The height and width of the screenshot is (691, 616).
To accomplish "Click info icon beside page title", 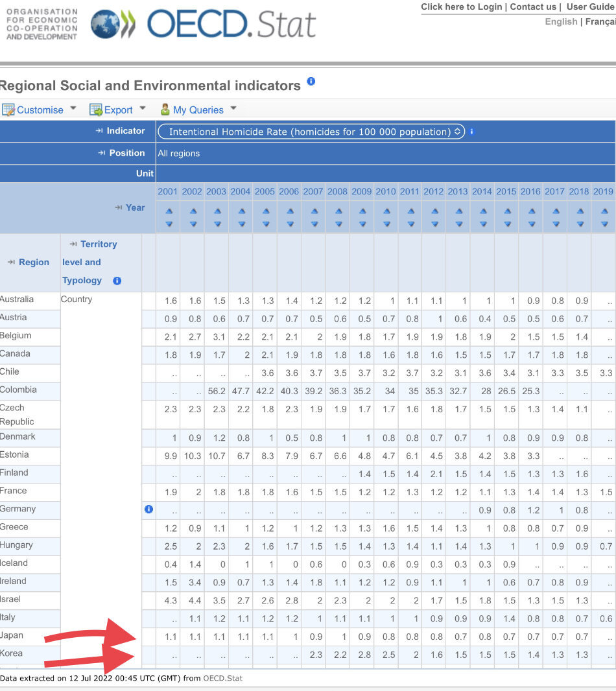I will coord(311,82).
